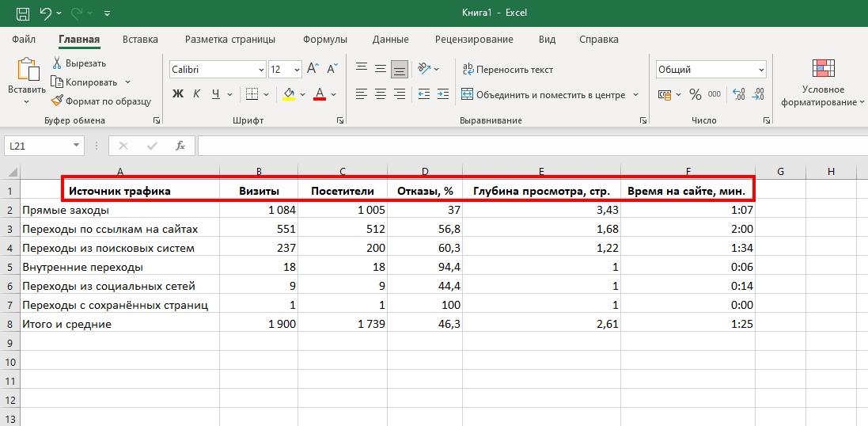Click the Вставить paste icon
868x426 pixels.
(x=27, y=70)
